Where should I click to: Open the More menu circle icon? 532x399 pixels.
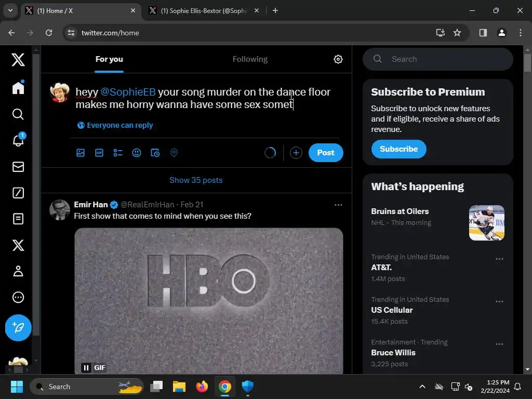coord(18,297)
